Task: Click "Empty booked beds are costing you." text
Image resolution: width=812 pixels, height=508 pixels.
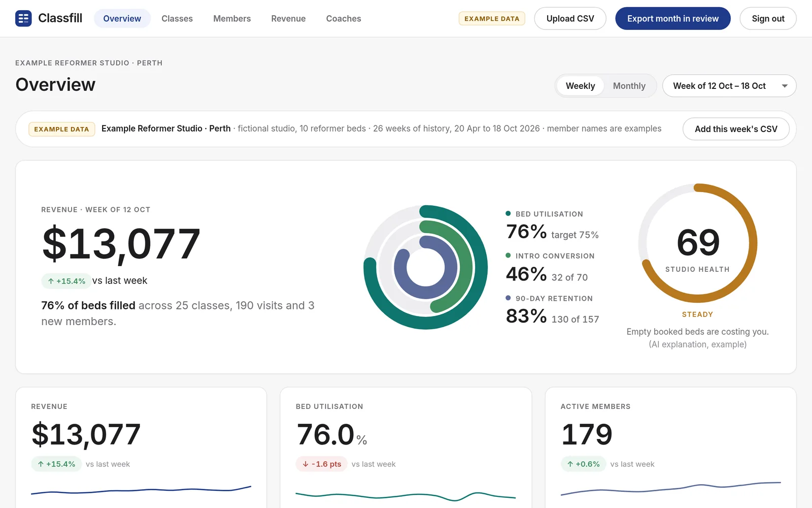Action: pyautogui.click(x=698, y=332)
